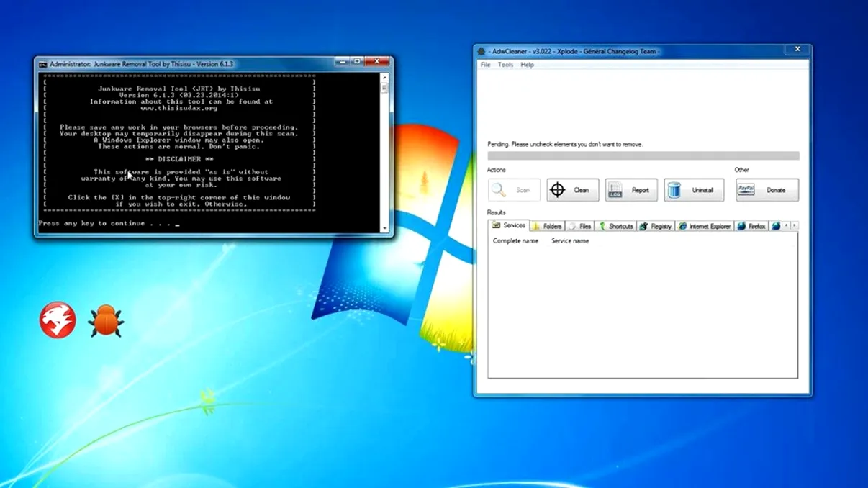Click the Uninstall trash bin icon
The image size is (868, 488).
[x=675, y=189]
